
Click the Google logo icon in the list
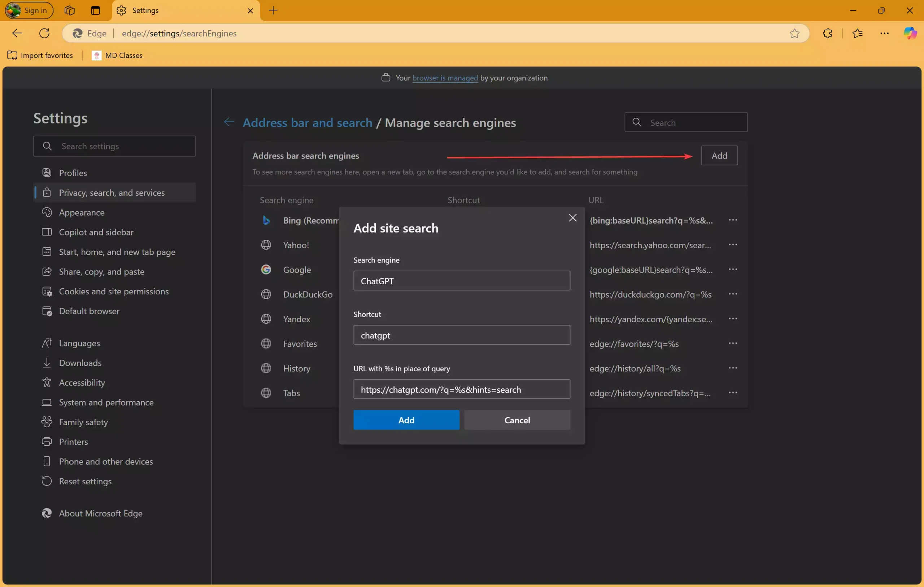266,269
